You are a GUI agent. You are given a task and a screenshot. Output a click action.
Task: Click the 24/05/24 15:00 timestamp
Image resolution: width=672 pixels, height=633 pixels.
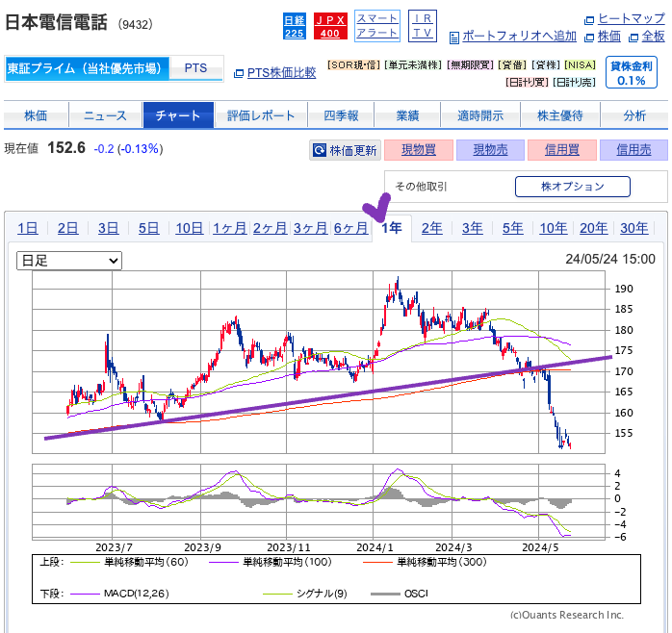click(x=610, y=259)
